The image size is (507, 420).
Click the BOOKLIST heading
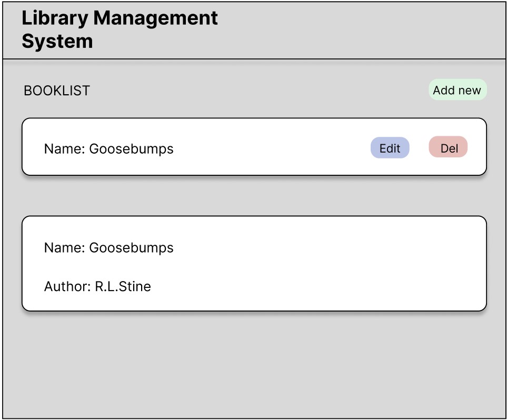(56, 90)
